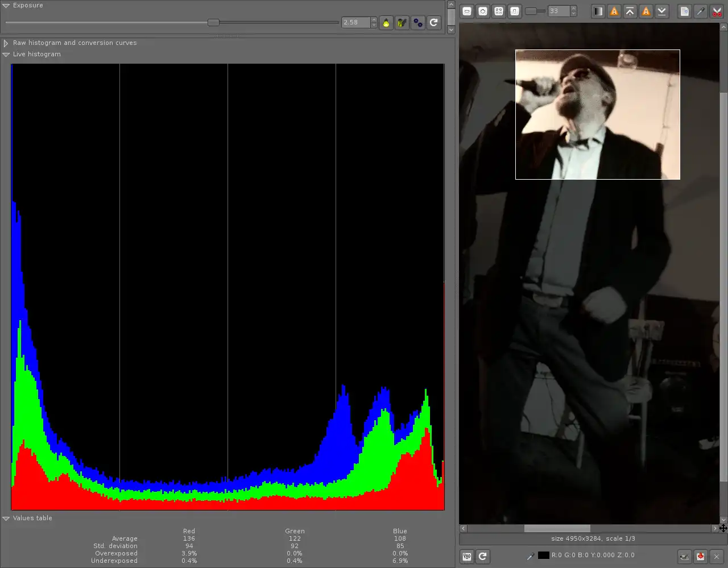Viewport: 728px width, 568px height.
Task: Collapse the Exposure section
Action: point(6,6)
